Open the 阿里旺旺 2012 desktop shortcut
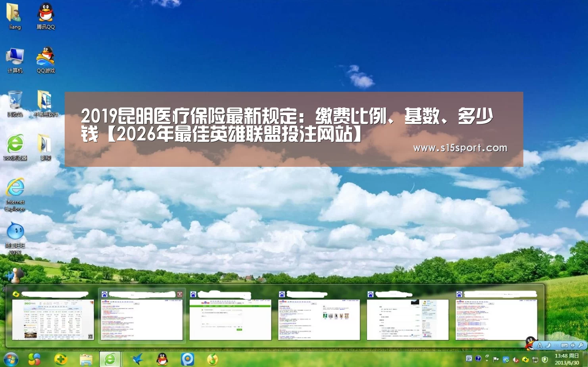The image size is (588, 367). pyautogui.click(x=15, y=238)
